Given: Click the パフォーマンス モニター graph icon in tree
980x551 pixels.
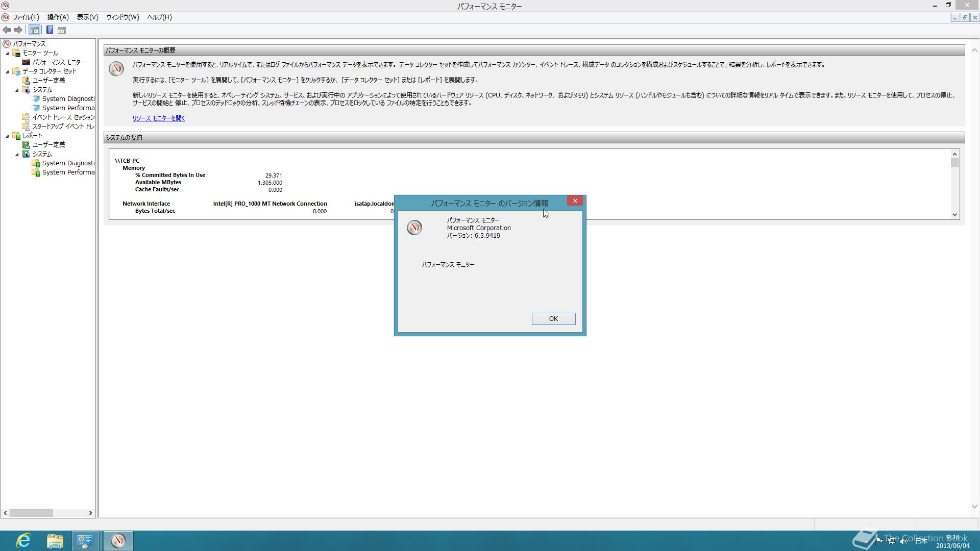Looking at the screenshot, I should (x=26, y=62).
